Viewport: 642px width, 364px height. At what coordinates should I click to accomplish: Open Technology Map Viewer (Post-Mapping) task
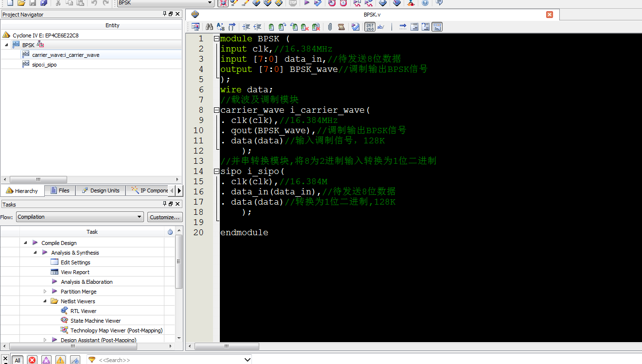(x=116, y=330)
